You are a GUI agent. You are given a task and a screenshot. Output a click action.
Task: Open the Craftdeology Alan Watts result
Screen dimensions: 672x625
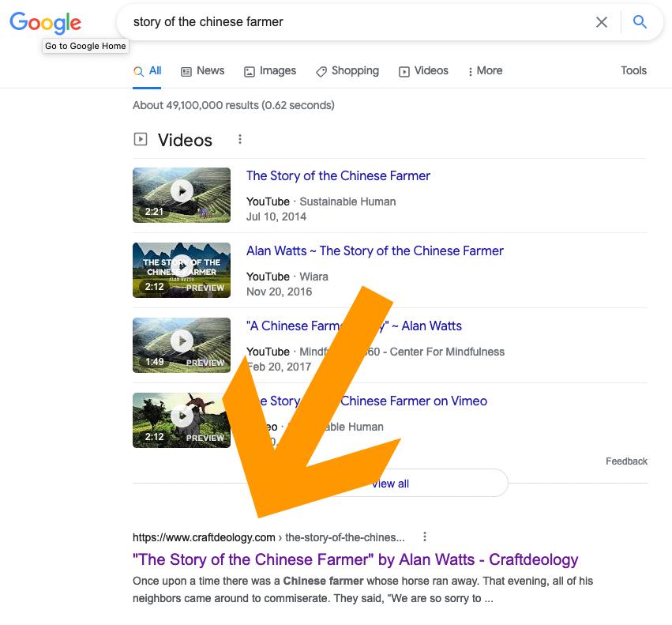(x=355, y=559)
